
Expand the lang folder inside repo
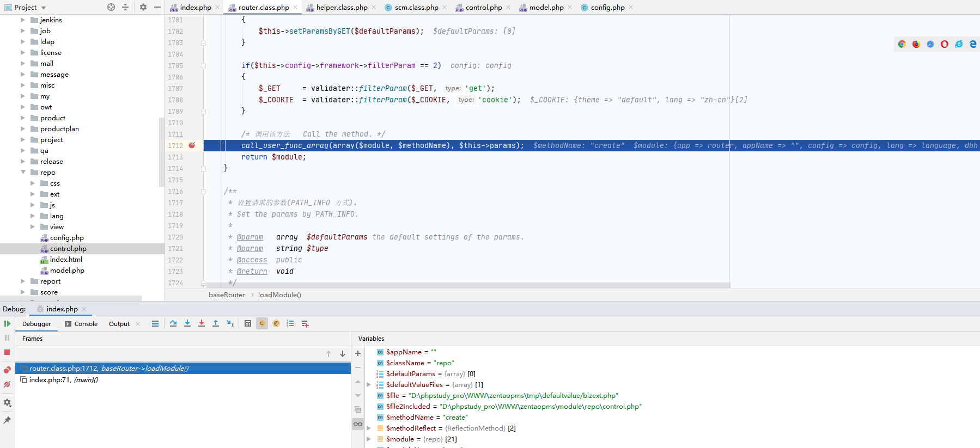click(33, 216)
